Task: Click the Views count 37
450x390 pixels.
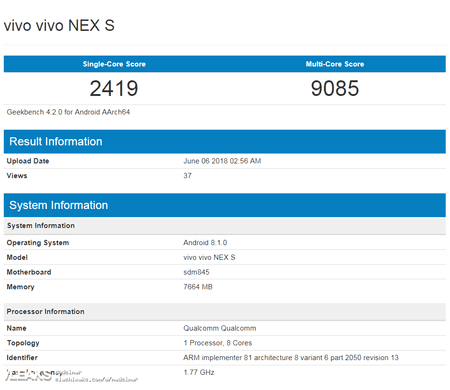Action: pos(187,176)
